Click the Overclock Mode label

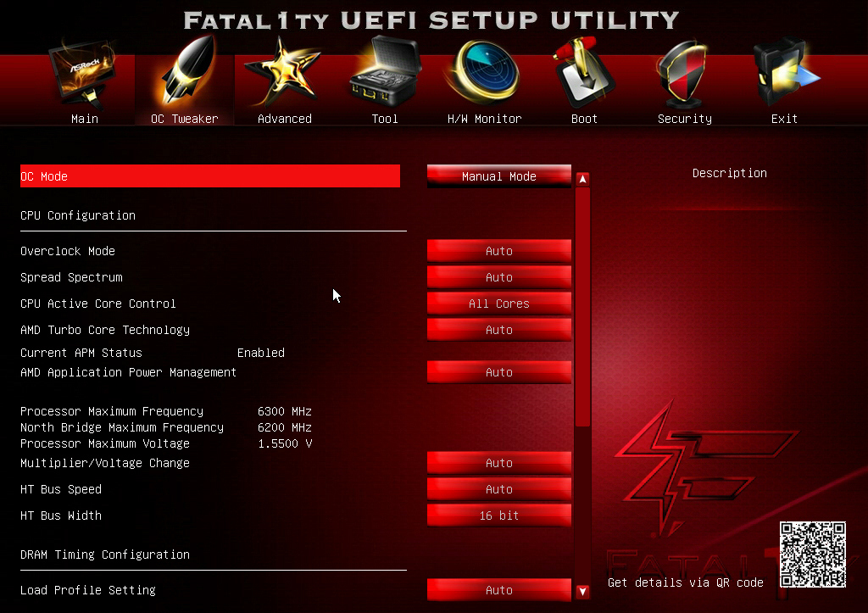pos(68,251)
